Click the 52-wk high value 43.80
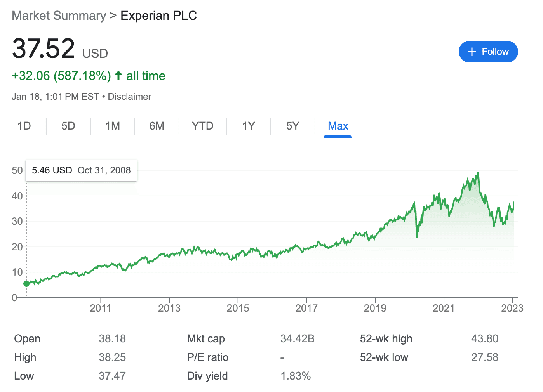Viewport: 543px width, 392px height. point(484,339)
